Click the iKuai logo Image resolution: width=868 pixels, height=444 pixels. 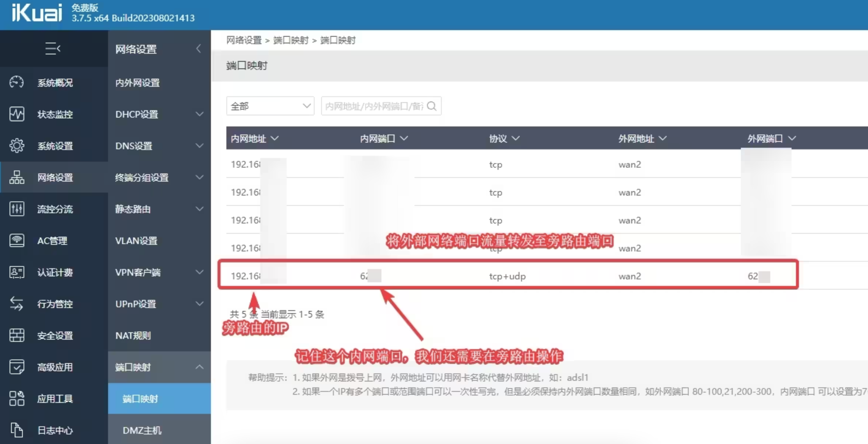pyautogui.click(x=37, y=13)
